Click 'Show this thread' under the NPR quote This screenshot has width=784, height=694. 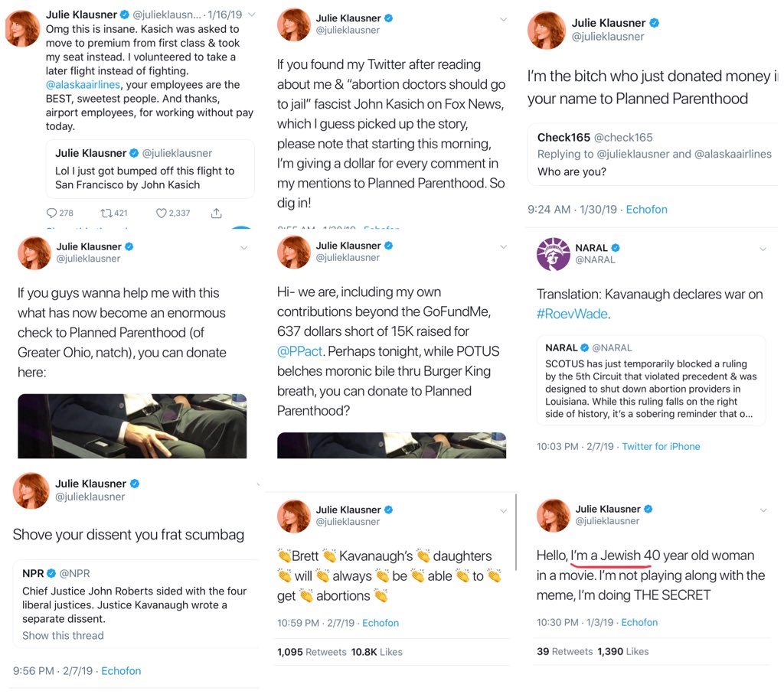pos(63,635)
